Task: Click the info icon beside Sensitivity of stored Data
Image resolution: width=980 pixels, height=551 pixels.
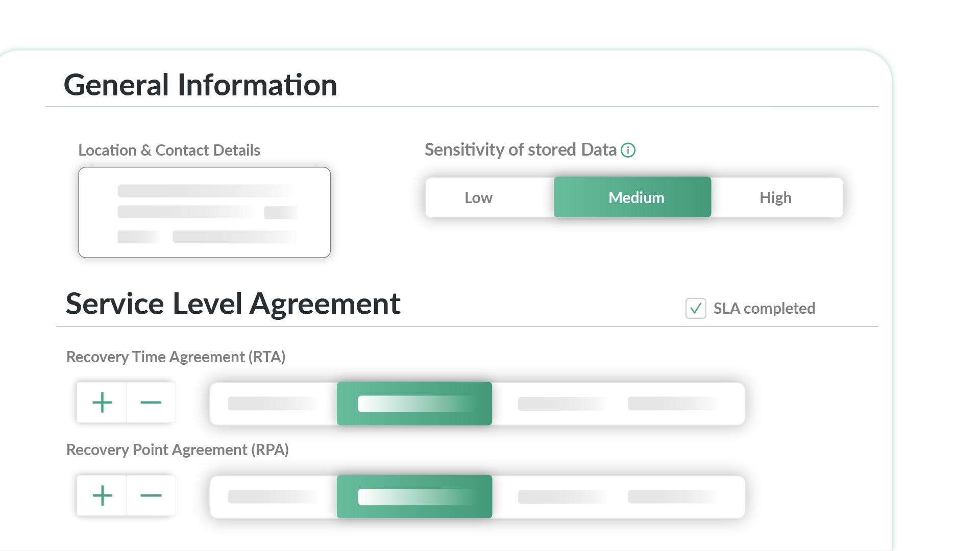Action: (x=628, y=150)
